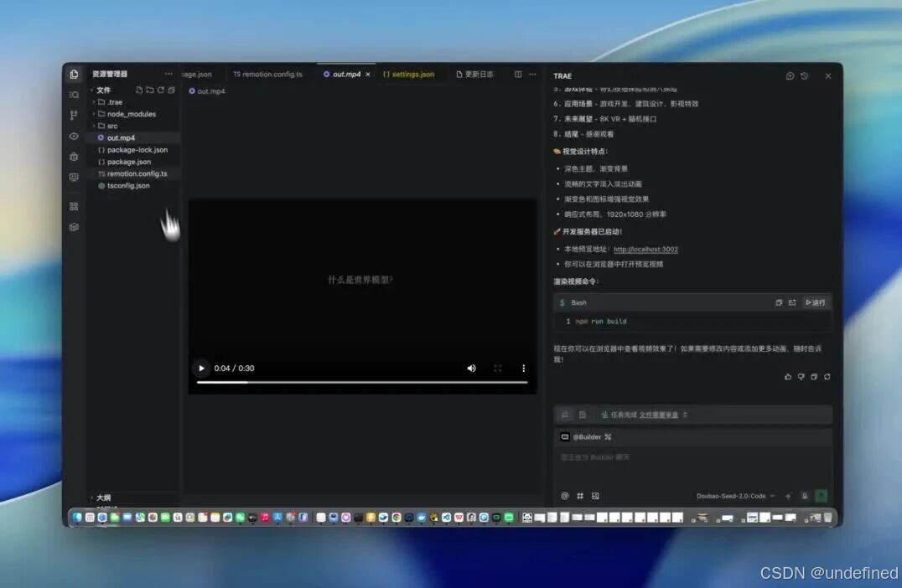Start a new chat in TRAE panel
This screenshot has height=588, width=902.
[x=790, y=76]
